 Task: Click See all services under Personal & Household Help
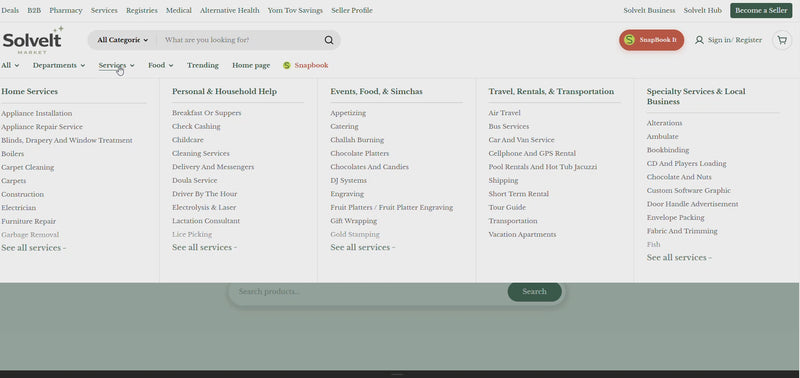click(x=205, y=247)
